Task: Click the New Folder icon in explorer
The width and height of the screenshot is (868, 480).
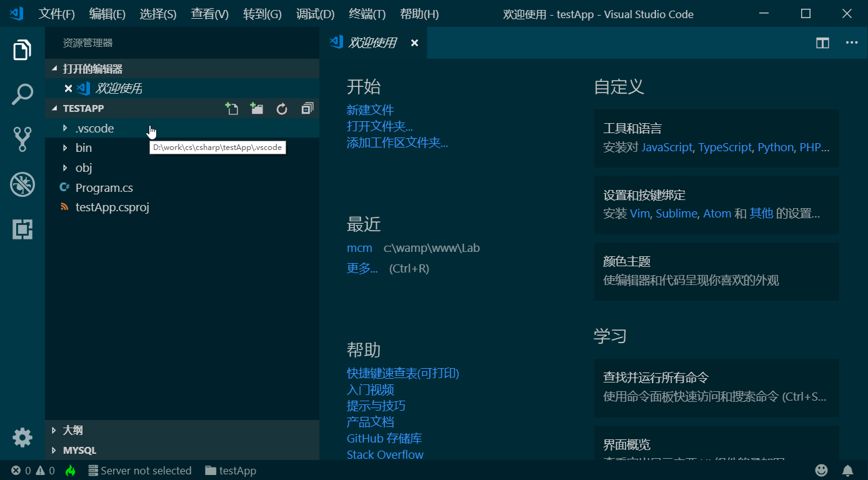Action: [257, 109]
